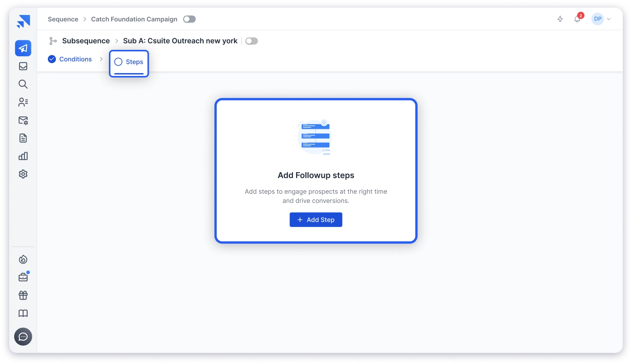This screenshot has width=632, height=364.
Task: Open the knowledge base book icon
Action: point(23,313)
